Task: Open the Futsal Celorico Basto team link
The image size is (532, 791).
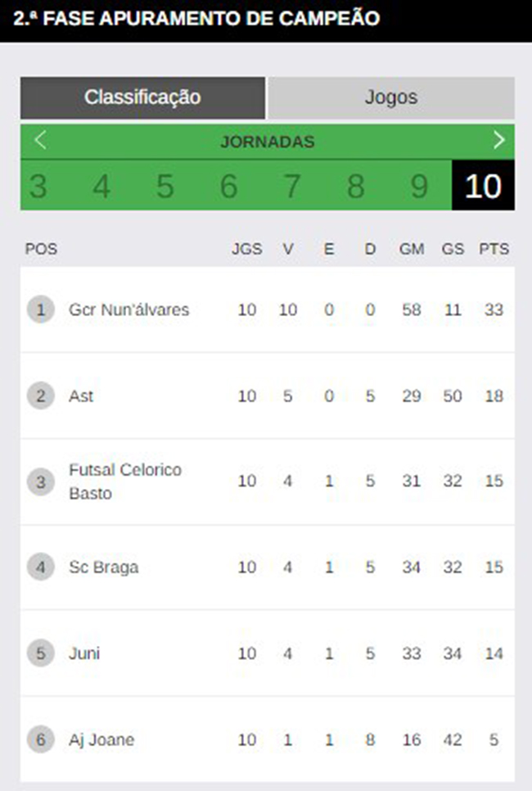Action: tap(125, 481)
